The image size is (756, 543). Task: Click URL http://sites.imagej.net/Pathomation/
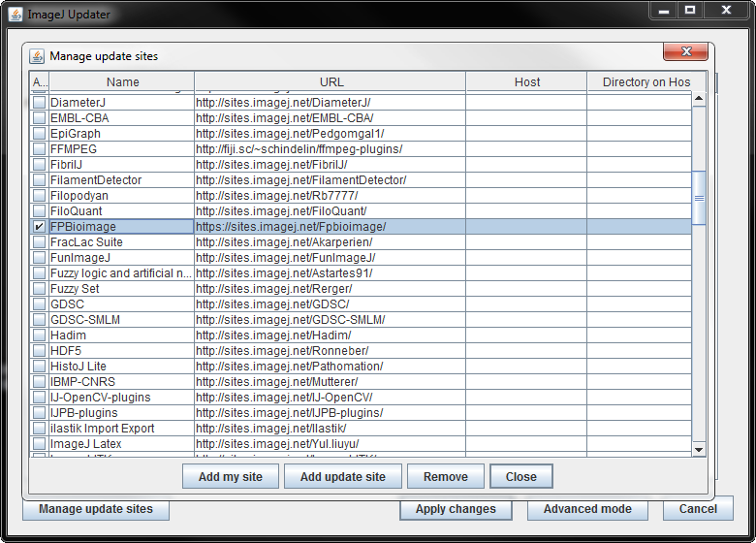(331, 366)
